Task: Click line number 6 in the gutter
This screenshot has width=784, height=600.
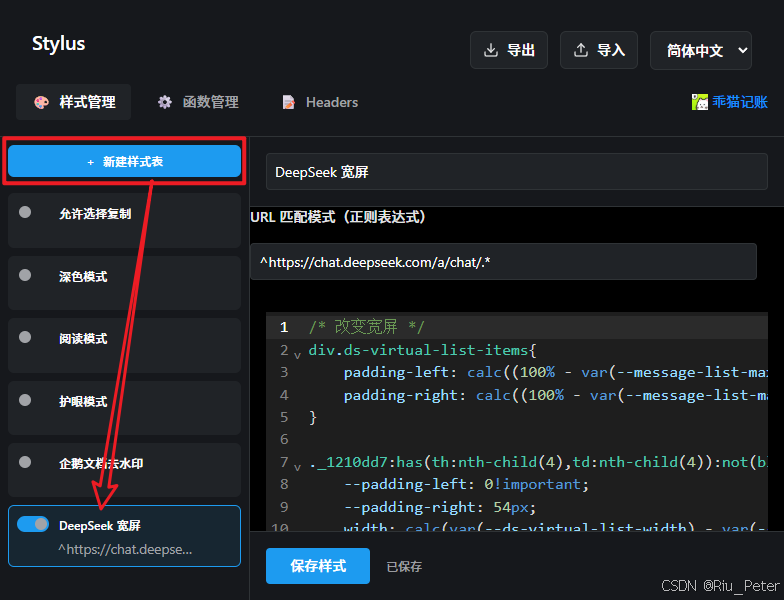Action: click(x=284, y=439)
